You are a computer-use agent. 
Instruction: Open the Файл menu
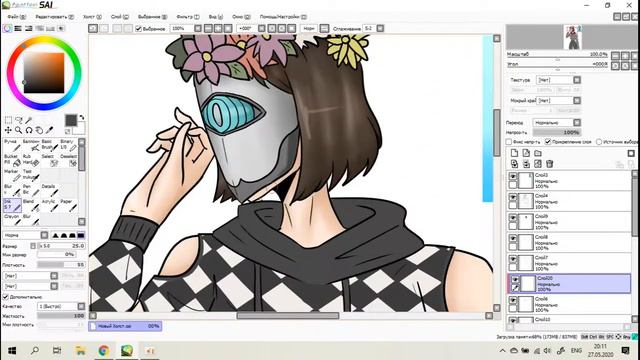pos(17,17)
